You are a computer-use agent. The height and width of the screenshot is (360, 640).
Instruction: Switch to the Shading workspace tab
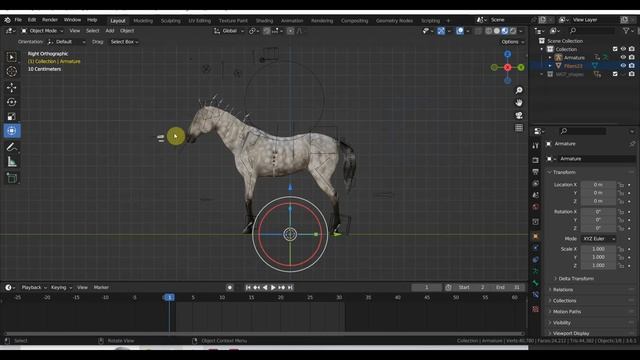264,20
